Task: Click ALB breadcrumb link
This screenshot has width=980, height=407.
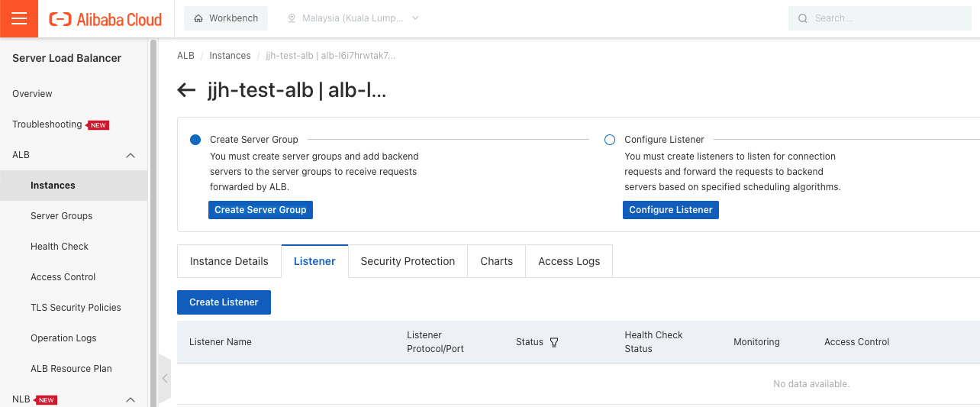Action: pos(185,56)
